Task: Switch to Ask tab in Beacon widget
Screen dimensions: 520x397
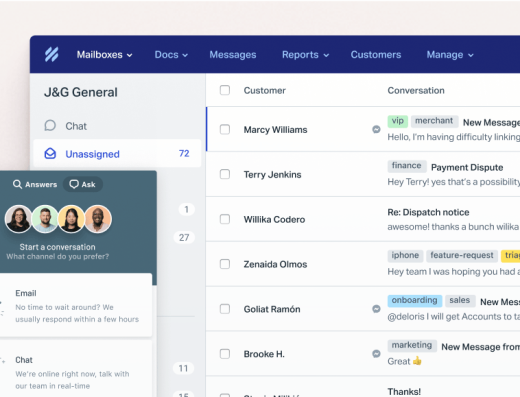Action: tap(83, 184)
